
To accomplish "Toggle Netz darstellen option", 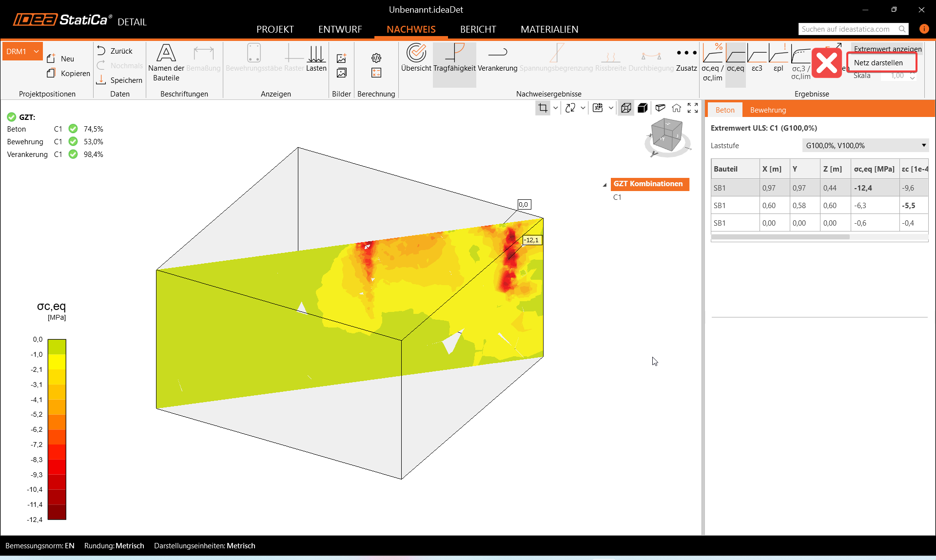I will (x=878, y=63).
